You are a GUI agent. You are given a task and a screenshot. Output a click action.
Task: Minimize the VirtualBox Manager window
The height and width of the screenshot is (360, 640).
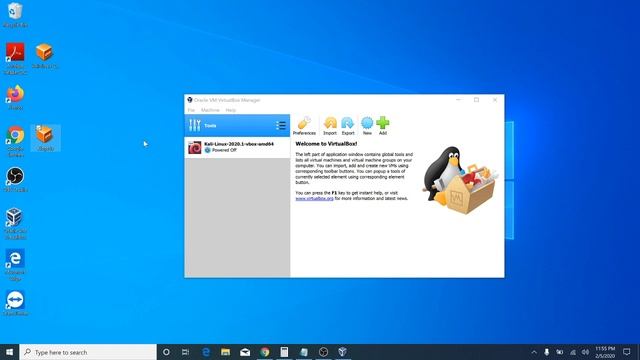pyautogui.click(x=458, y=100)
